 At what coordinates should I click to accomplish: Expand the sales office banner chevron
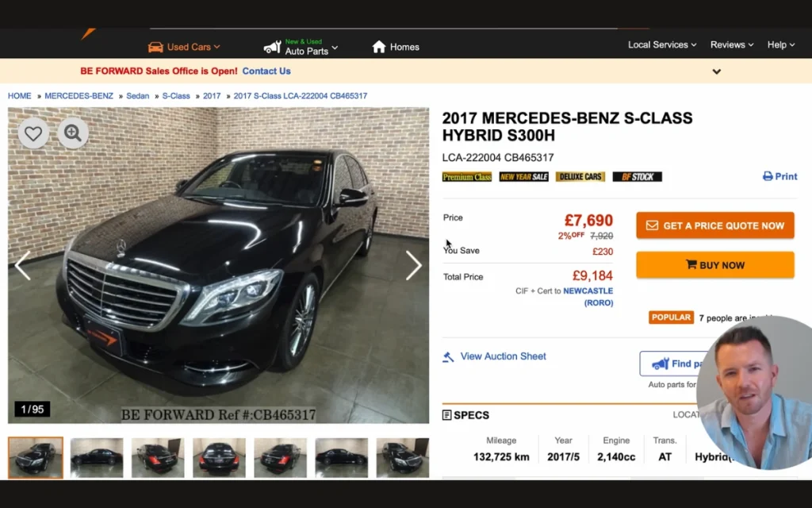[716, 71]
